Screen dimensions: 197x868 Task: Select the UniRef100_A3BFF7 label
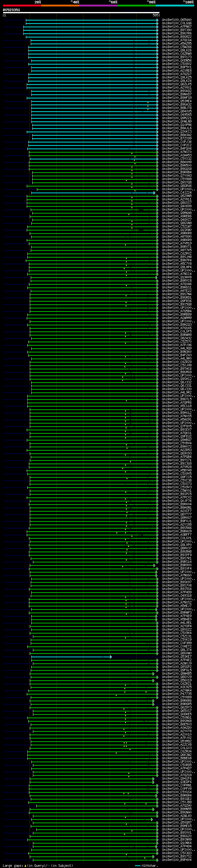click(177, 535)
